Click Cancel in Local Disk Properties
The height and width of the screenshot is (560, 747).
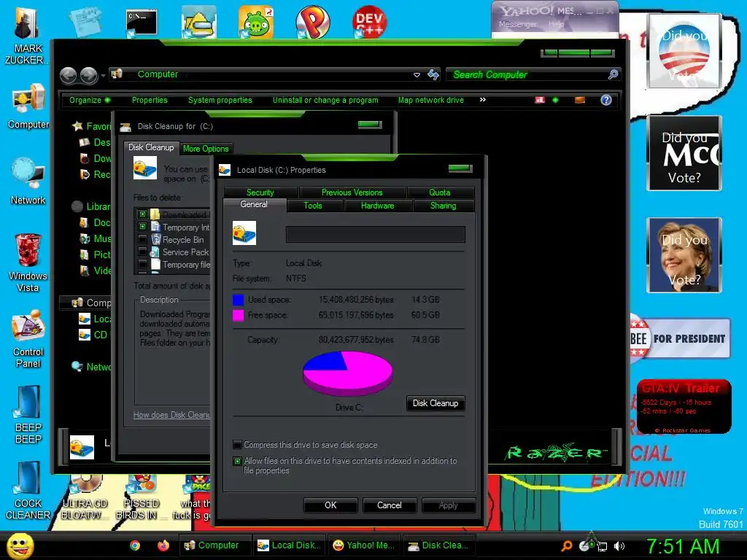point(390,505)
